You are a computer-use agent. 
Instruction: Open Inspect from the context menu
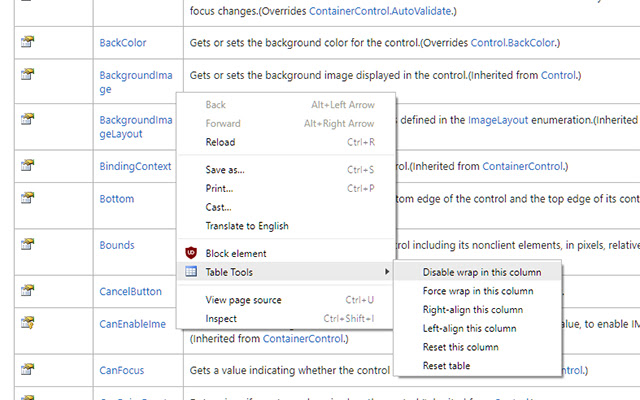coord(221,319)
